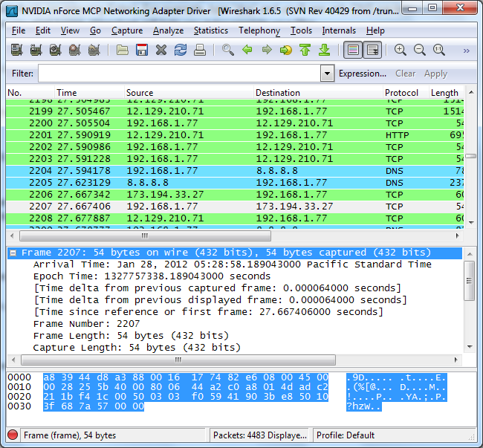483x448 pixels.
Task: Sort packets by Protocol column header
Action: 401,93
